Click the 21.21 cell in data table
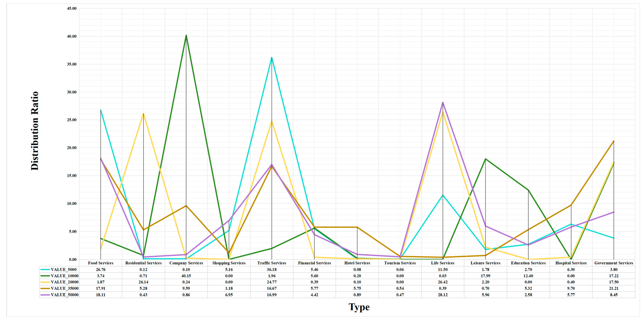 (614, 288)
